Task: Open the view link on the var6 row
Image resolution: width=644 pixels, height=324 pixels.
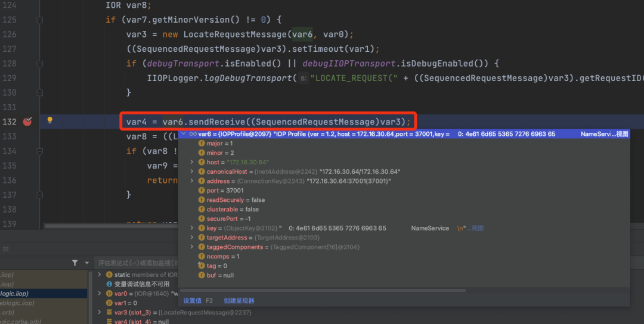Action: point(622,134)
